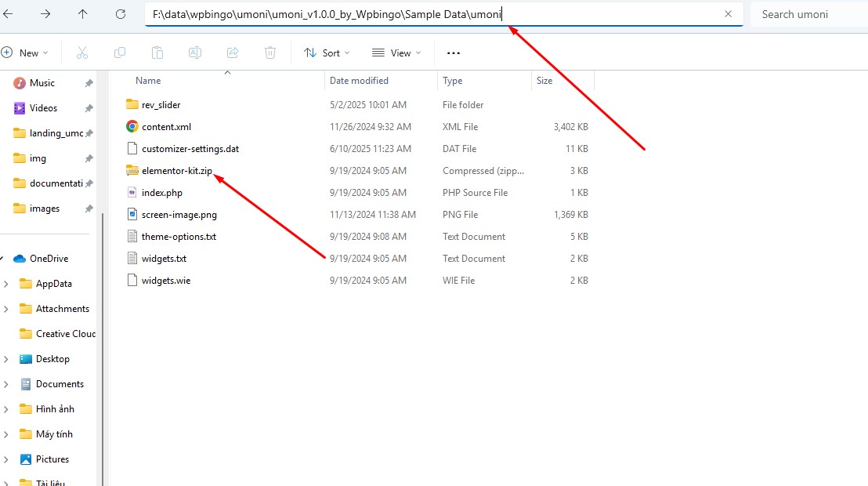Open the New item dropdown
Image resolution: width=868 pixels, height=486 pixels.
(25, 53)
